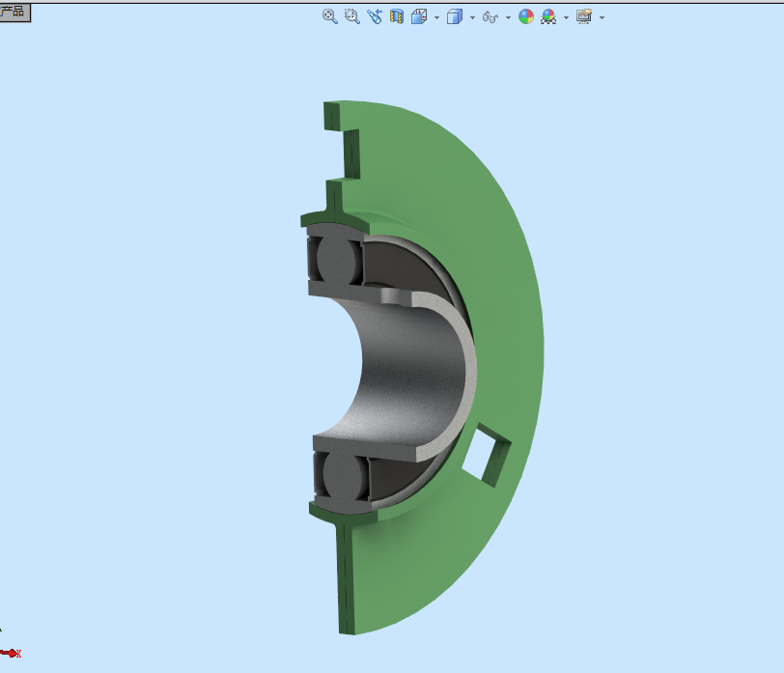Open the View Orientation cube icon
The image size is (784, 673).
tap(419, 16)
